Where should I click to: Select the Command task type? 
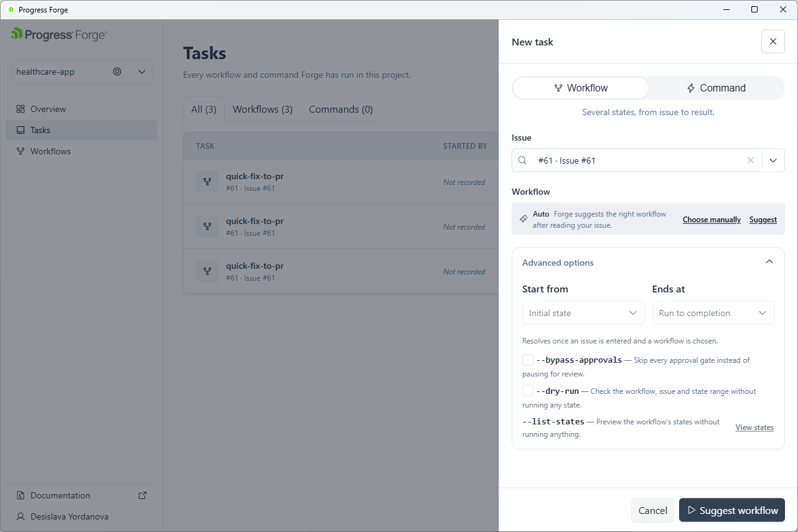coord(716,88)
